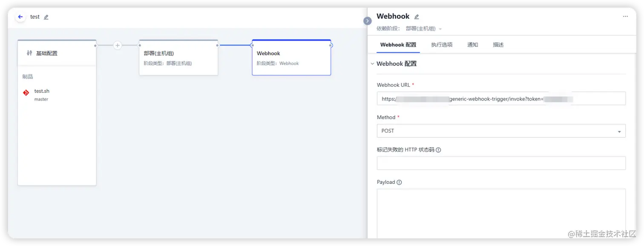Open the 描述 tab
Screen dimensions: 644x246
pyautogui.click(x=498, y=45)
